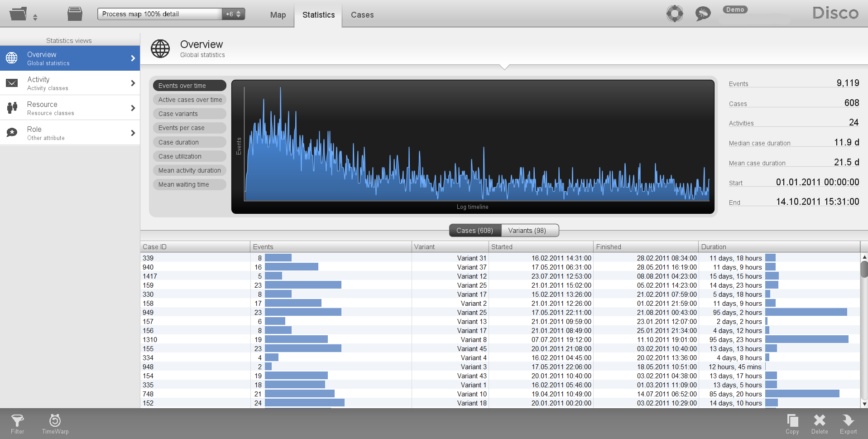Click the Copy icon in bottom bar

point(792,424)
